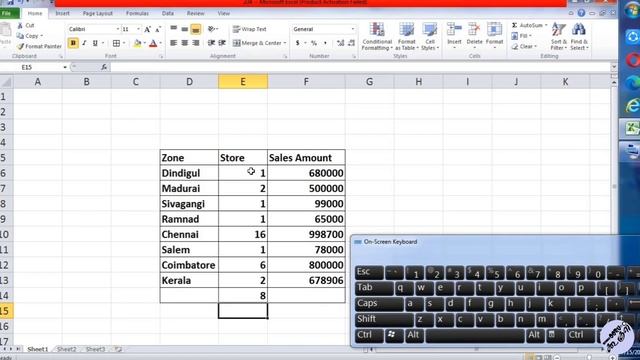The height and width of the screenshot is (360, 640).
Task: Open Sort & Filter
Action: [558, 37]
